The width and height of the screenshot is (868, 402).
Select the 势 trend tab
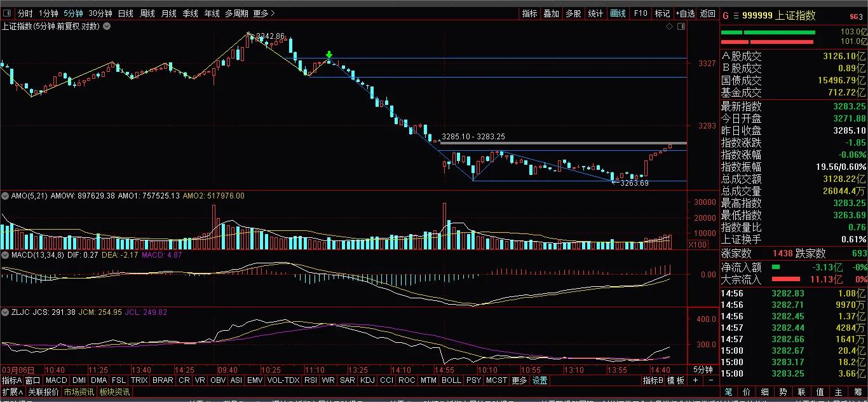[x=783, y=392]
